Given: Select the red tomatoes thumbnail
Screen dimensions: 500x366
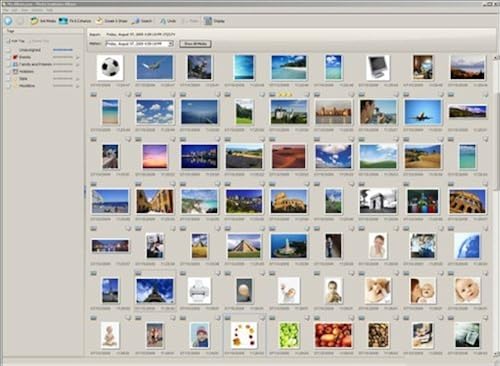Looking at the screenshot, I should point(333,335).
